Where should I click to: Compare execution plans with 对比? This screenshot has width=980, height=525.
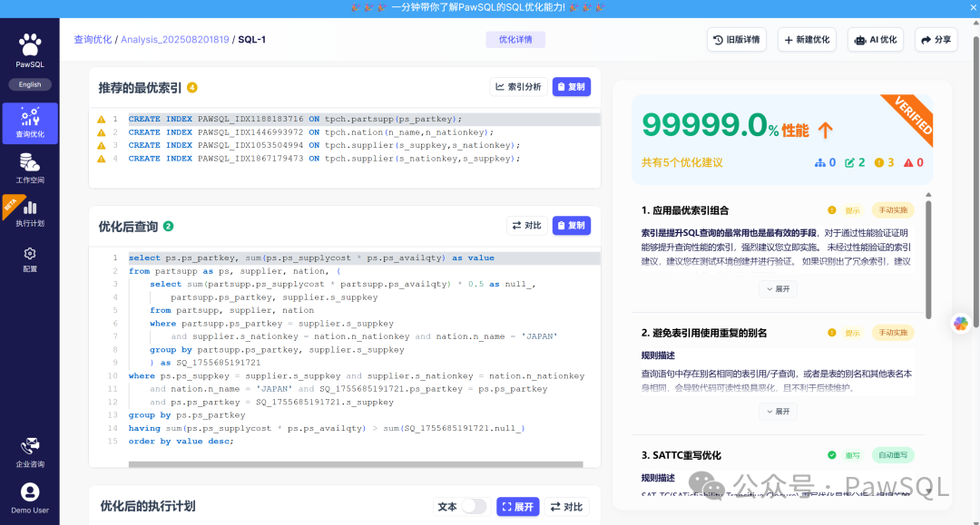tap(566, 506)
